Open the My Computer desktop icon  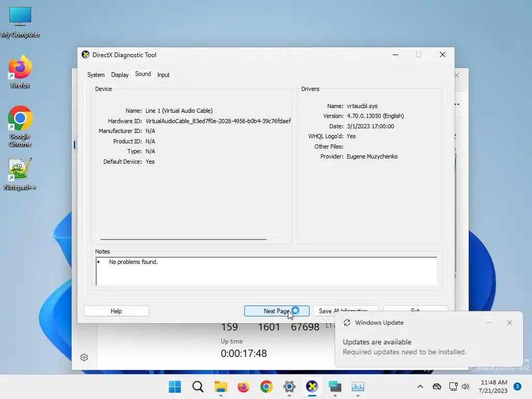pos(20,21)
